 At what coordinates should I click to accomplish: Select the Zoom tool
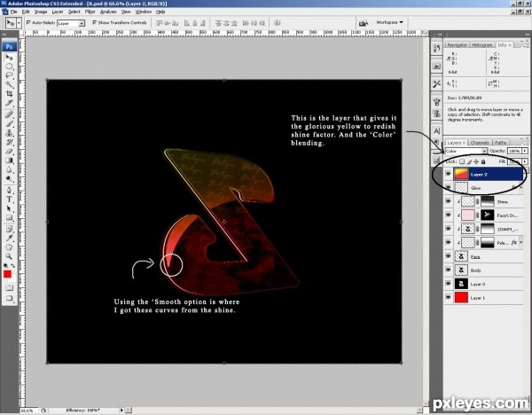9,256
